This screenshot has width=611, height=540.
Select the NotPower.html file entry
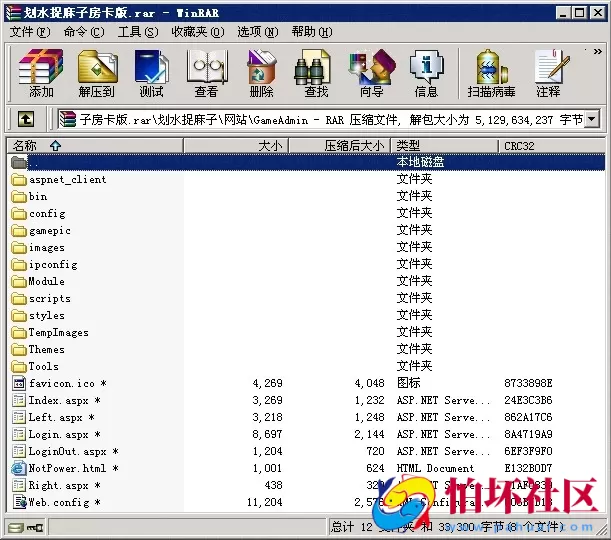tap(66, 469)
